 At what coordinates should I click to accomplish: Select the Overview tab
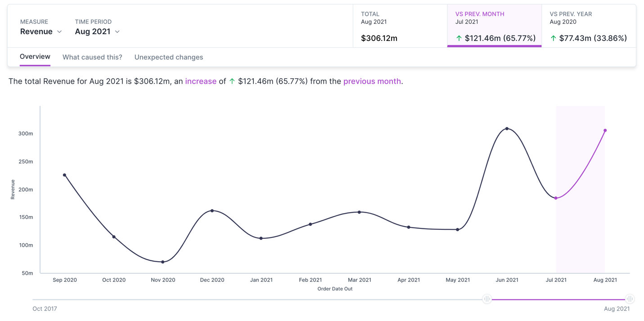[x=35, y=56]
